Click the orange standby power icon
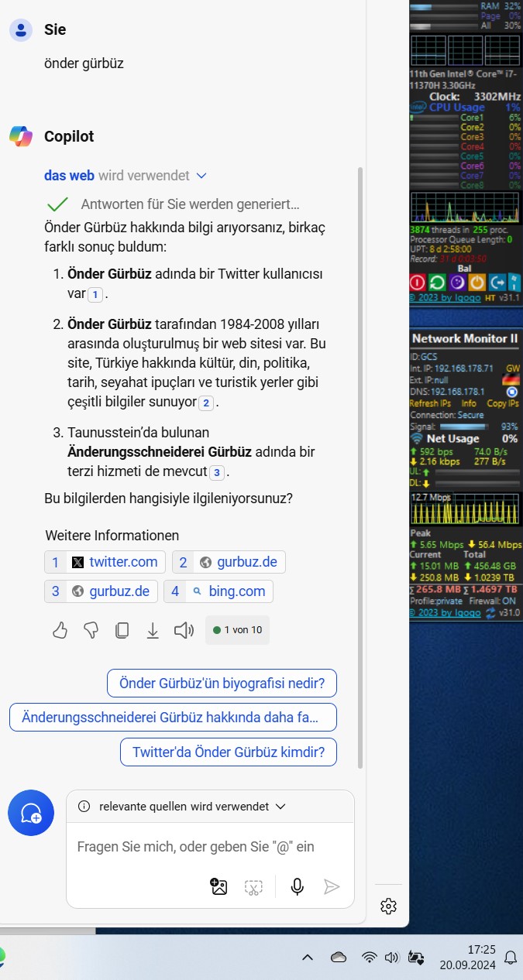This screenshot has width=523, height=980. 477,283
